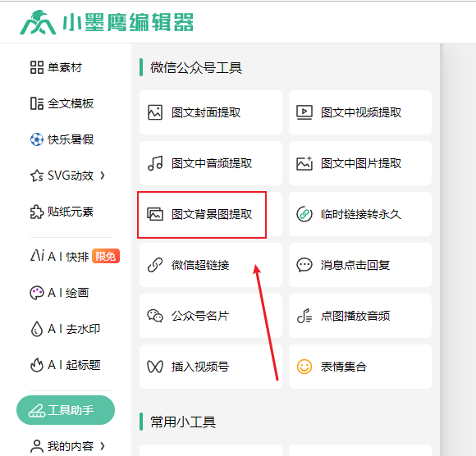
Task: Click the 常用小工具 section heading
Action: (x=183, y=422)
